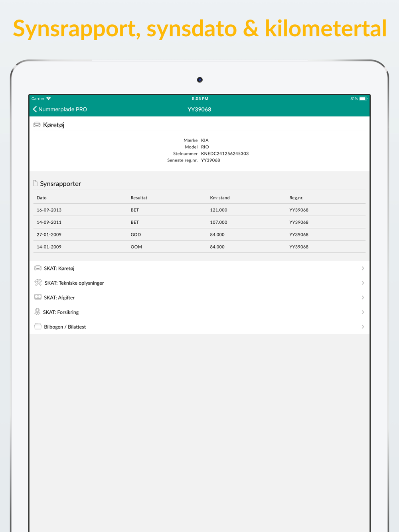Click the 107.000 km-stand value
This screenshot has height=532, width=399.
pos(219,222)
